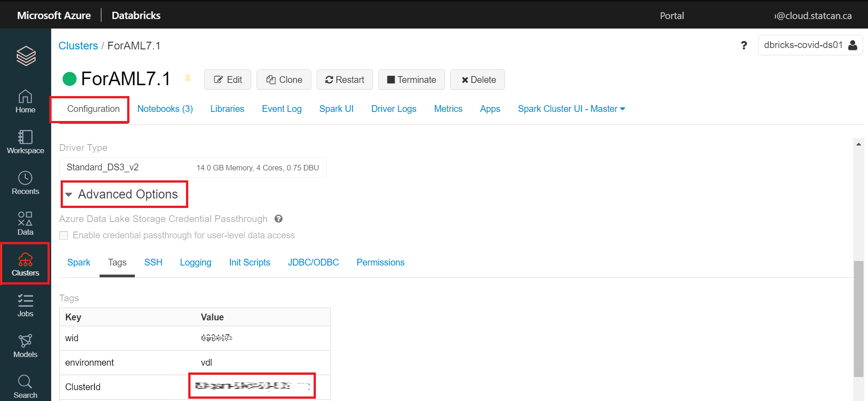The width and height of the screenshot is (868, 401).
Task: Enable credential passthrough checkbox
Action: (64, 236)
